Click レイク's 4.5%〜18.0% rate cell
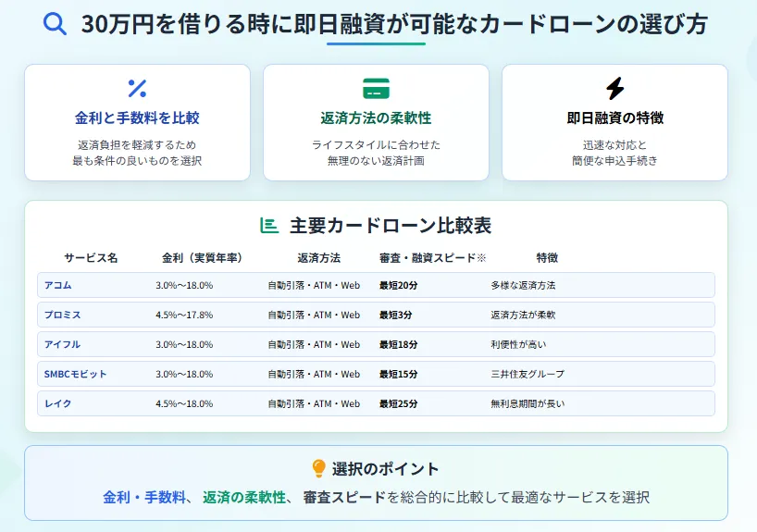This screenshot has height=532, width=757. pos(184,403)
